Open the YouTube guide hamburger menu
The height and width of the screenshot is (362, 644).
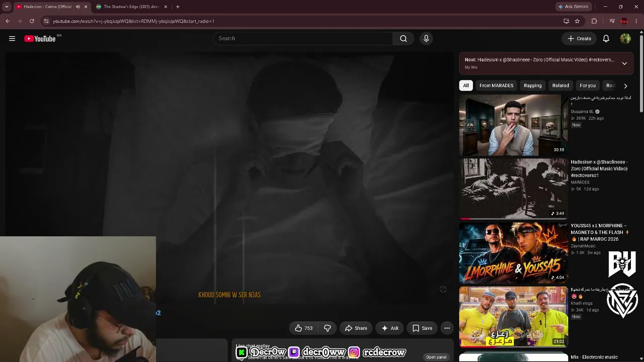[12, 39]
